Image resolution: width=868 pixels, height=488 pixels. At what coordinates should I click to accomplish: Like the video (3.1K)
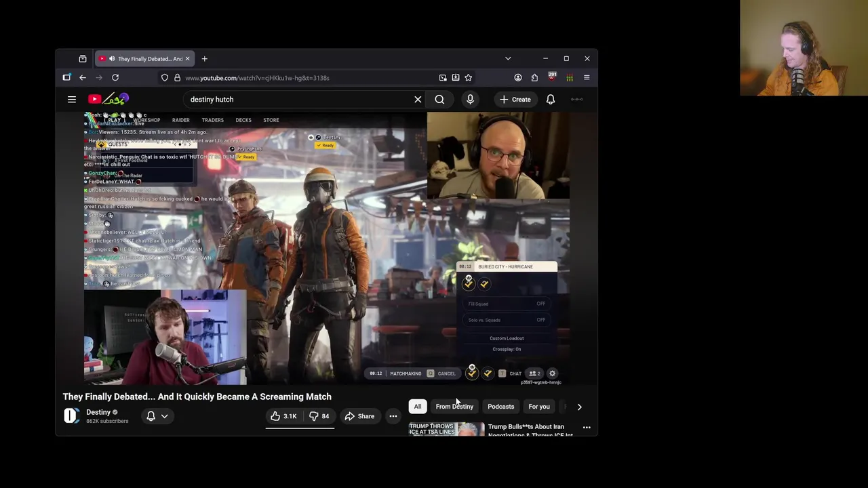[283, 416]
